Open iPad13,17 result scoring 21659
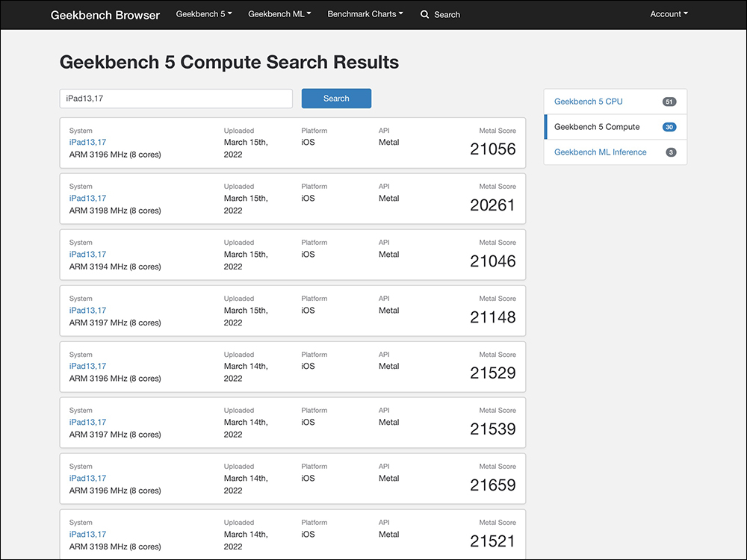The width and height of the screenshot is (747, 560). [88, 479]
